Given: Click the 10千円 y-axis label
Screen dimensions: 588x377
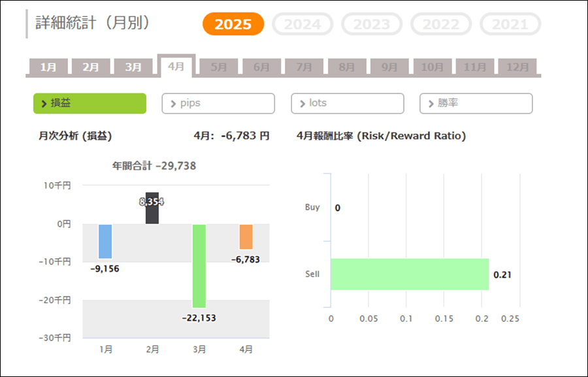Looking at the screenshot, I should (57, 186).
